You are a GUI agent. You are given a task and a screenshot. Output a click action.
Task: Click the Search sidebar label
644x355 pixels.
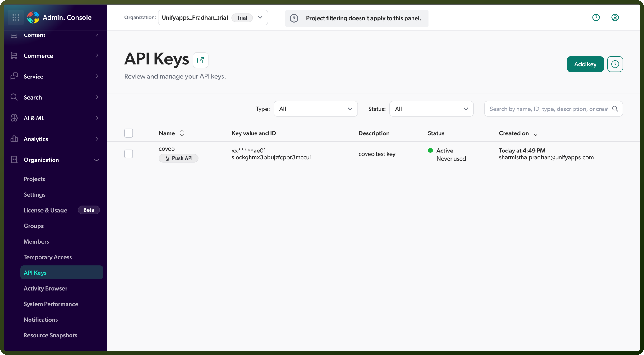click(x=33, y=97)
